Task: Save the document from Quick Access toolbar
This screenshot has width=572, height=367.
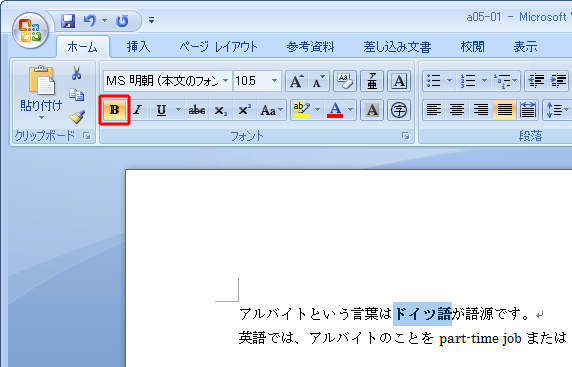Action: (x=68, y=21)
